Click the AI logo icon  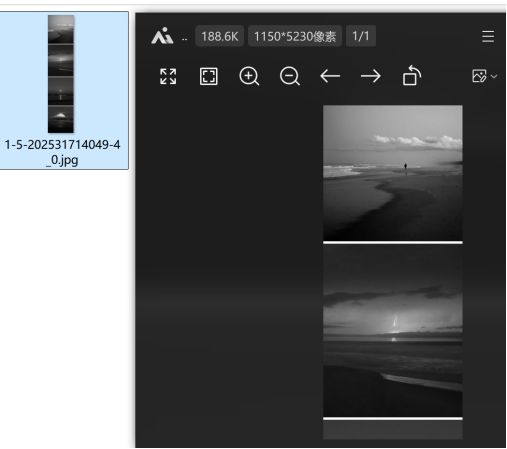coord(162,36)
